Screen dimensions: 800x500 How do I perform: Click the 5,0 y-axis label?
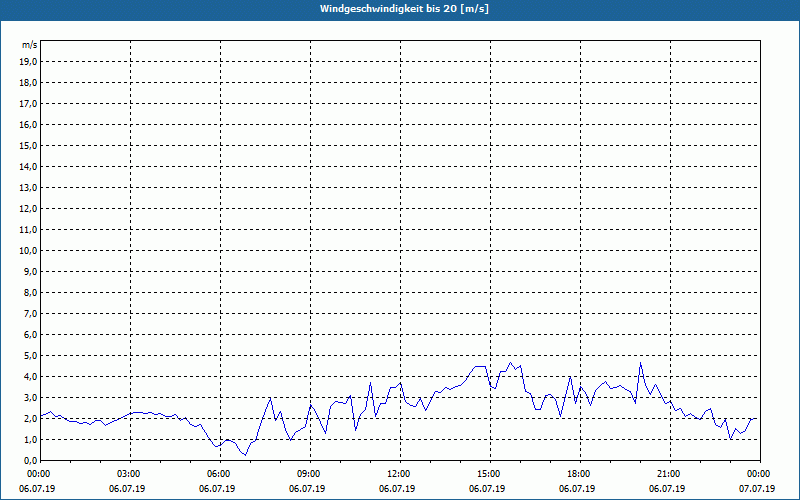click(x=31, y=356)
